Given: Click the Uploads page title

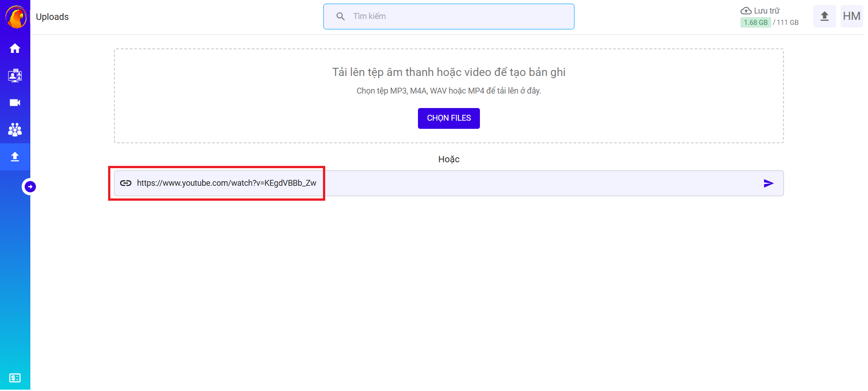Looking at the screenshot, I should click(x=52, y=17).
